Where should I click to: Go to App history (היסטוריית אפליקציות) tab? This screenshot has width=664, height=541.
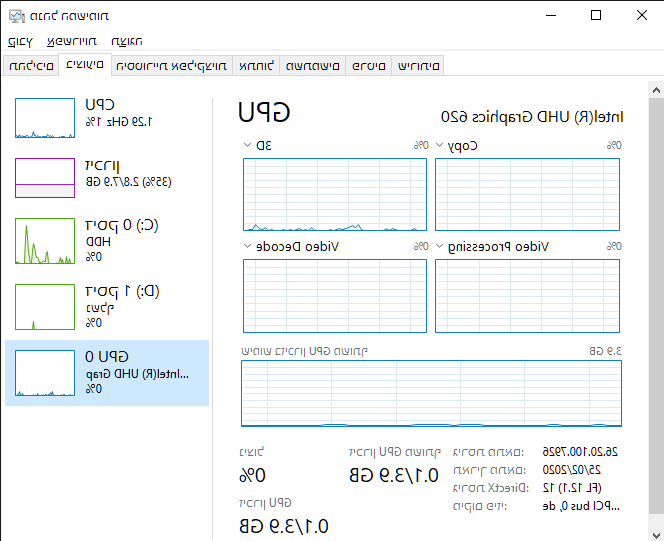click(x=172, y=66)
